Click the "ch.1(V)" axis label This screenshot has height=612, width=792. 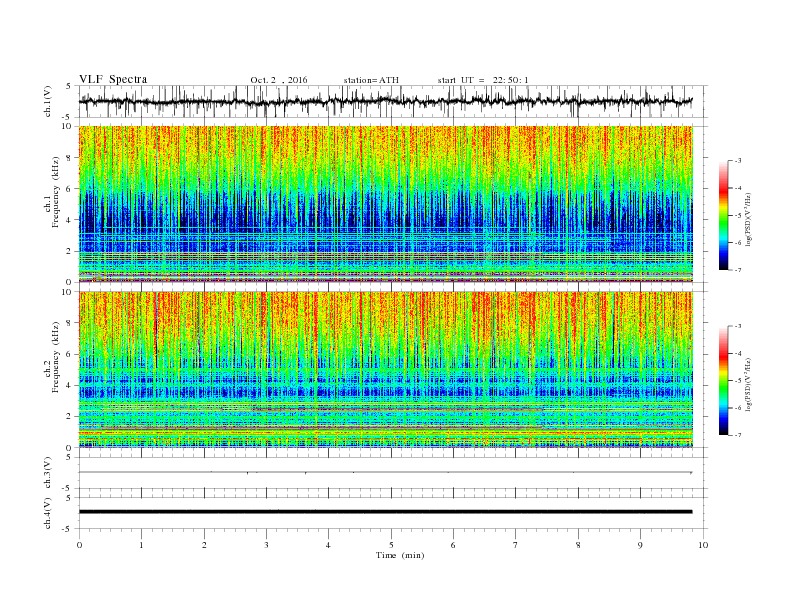click(48, 101)
